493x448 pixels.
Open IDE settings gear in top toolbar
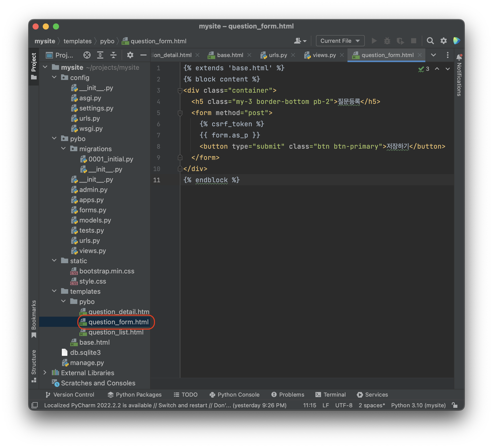[443, 41]
